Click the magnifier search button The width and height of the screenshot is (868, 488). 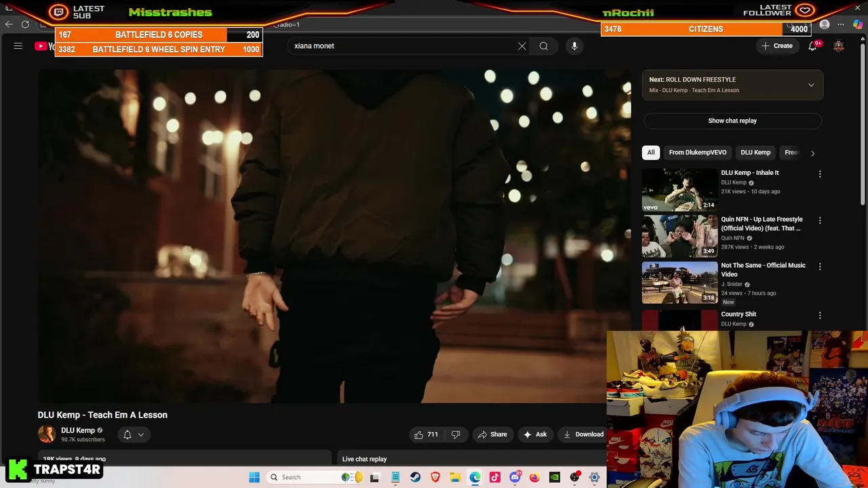(x=544, y=46)
